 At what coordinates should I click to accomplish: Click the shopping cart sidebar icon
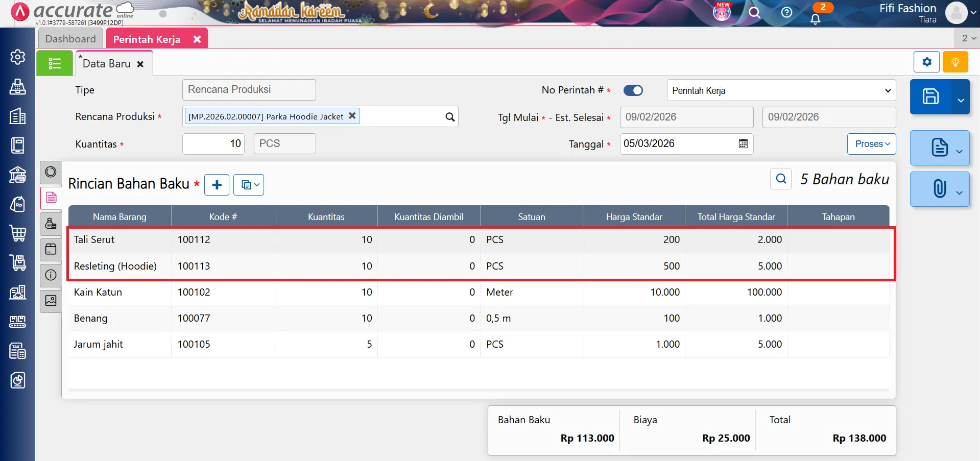(x=18, y=233)
